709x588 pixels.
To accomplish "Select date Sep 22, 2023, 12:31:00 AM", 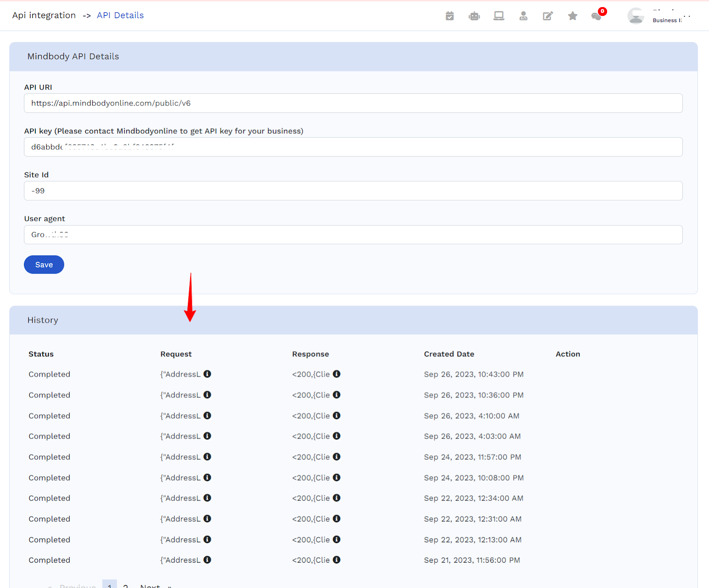I will click(x=473, y=519).
